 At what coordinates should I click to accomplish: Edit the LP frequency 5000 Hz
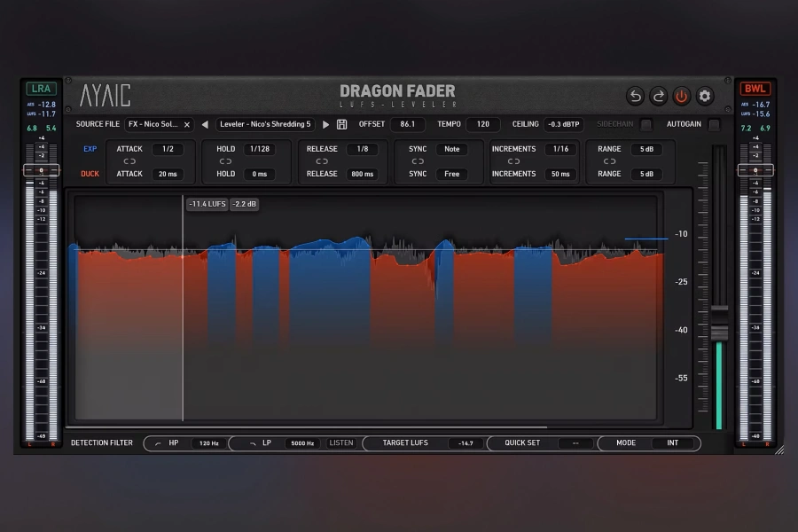point(303,443)
